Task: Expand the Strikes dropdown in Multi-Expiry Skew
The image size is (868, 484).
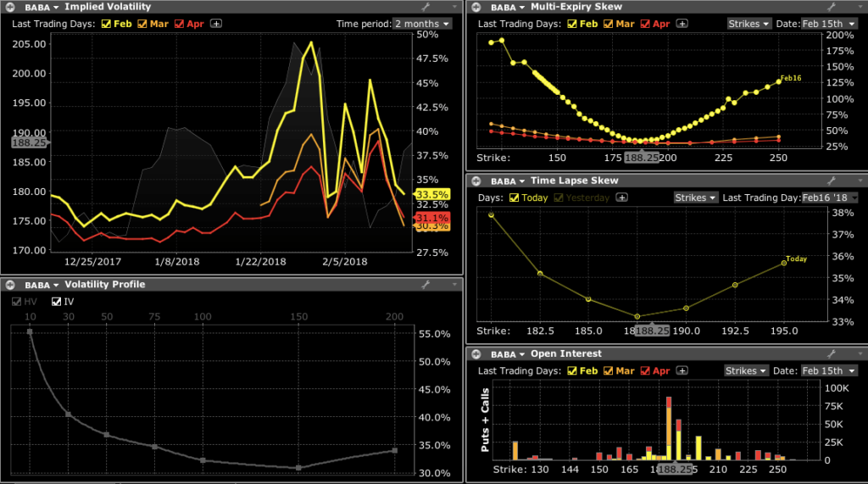Action: (x=749, y=24)
